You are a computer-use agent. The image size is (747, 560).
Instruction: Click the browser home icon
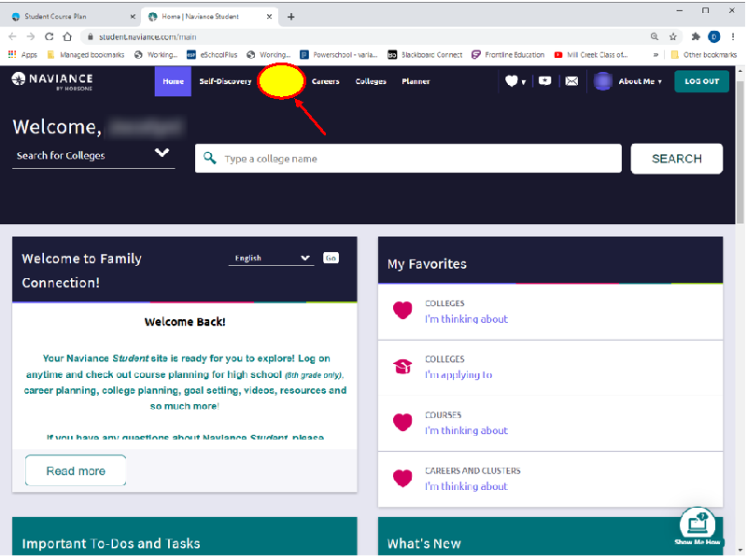67,36
